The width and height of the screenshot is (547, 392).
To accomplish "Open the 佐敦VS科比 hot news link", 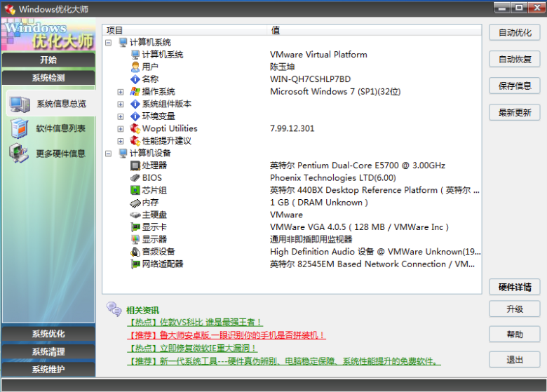I will click(x=195, y=323).
